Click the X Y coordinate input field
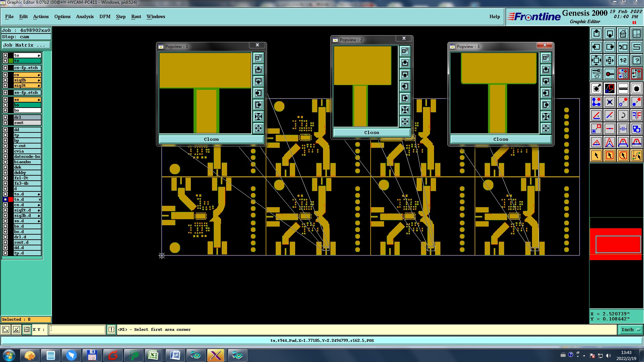Viewport: 644px width, 362px height. 77,329
